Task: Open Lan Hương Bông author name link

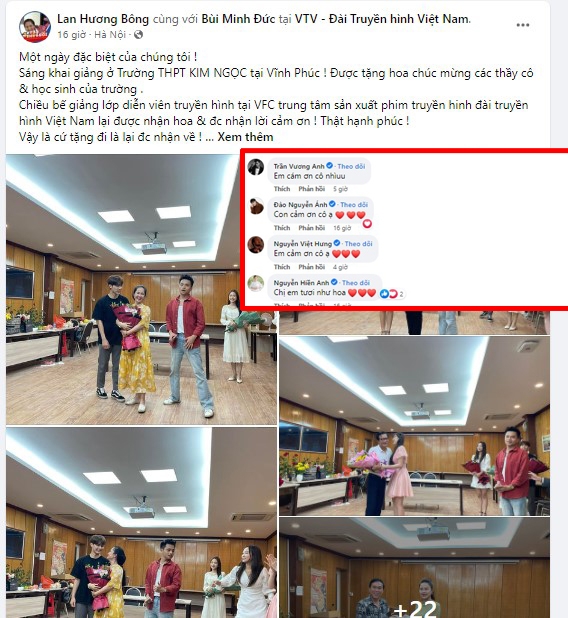Action: click(x=103, y=19)
